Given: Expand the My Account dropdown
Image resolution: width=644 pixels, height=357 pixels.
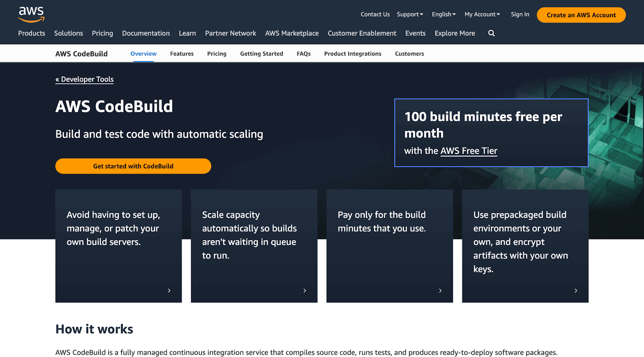Looking at the screenshot, I should point(482,15).
